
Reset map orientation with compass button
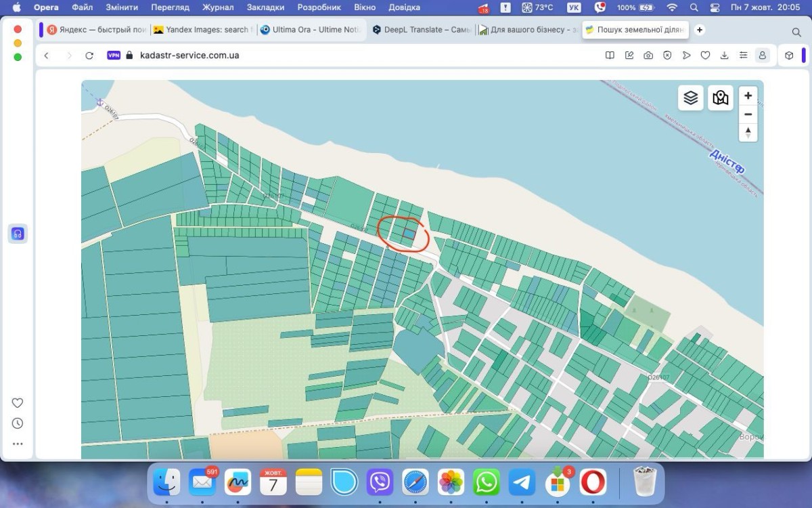(748, 132)
